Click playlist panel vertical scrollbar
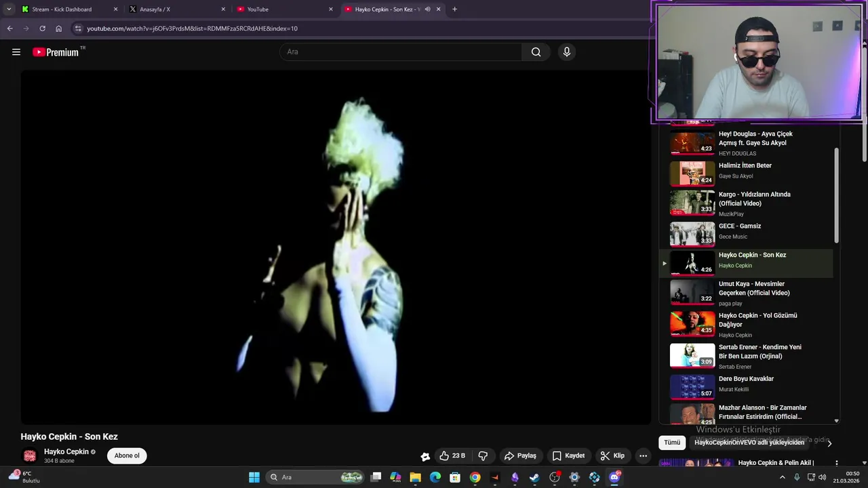Viewport: 868px width, 488px height. tap(836, 197)
